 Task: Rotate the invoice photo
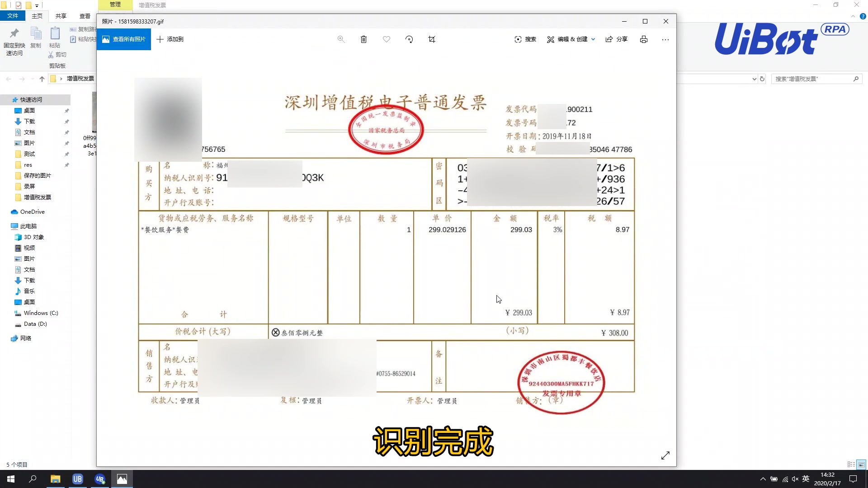pos(409,39)
